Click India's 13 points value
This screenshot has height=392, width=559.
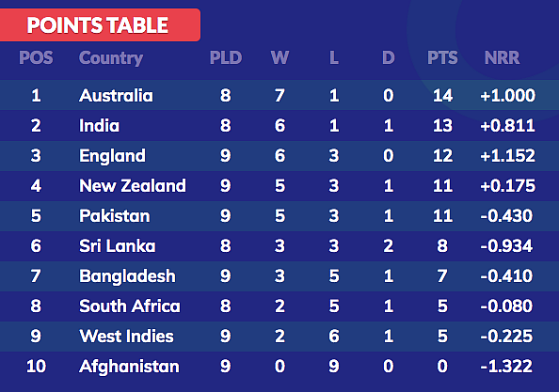coord(442,125)
